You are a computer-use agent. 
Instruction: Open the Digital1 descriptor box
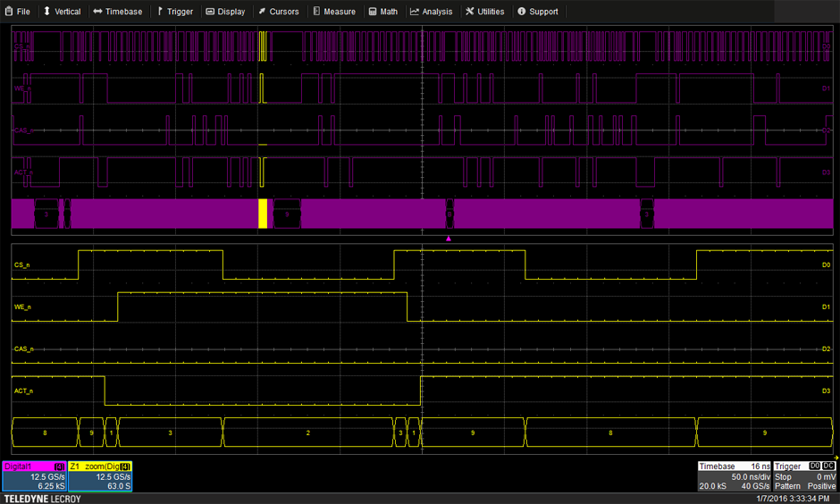35,476
